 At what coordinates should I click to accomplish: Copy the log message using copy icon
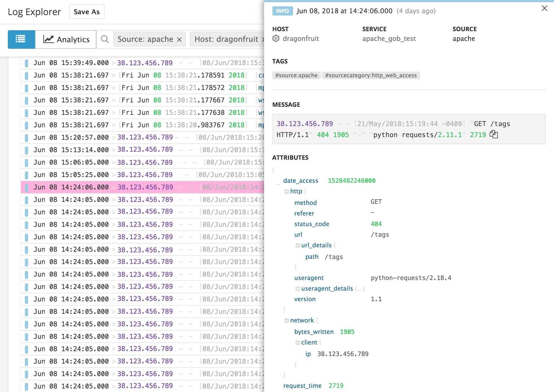[x=494, y=134]
